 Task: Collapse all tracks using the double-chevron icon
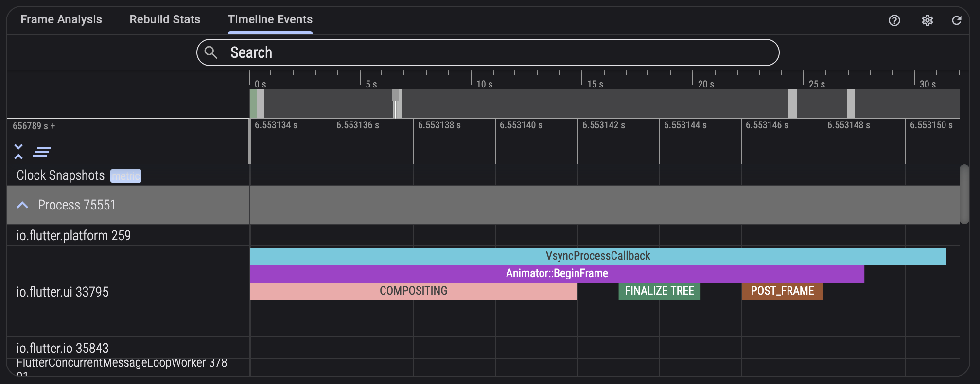18,152
